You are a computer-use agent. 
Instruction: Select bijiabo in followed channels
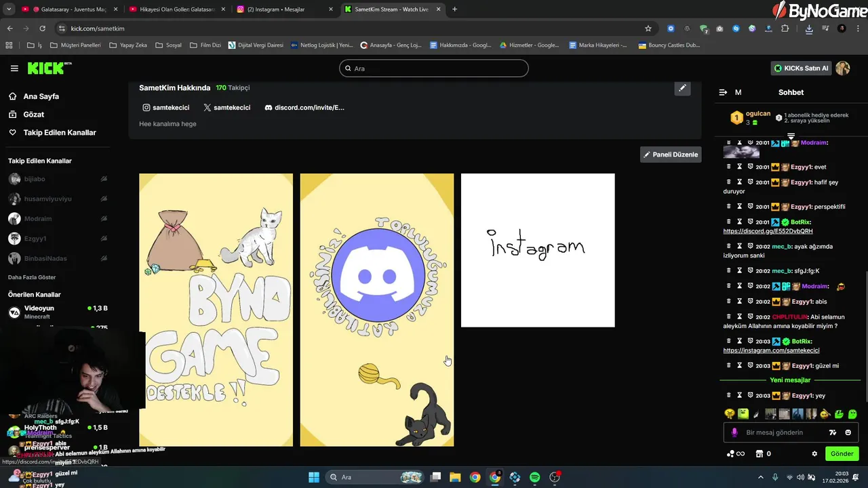click(x=58, y=179)
